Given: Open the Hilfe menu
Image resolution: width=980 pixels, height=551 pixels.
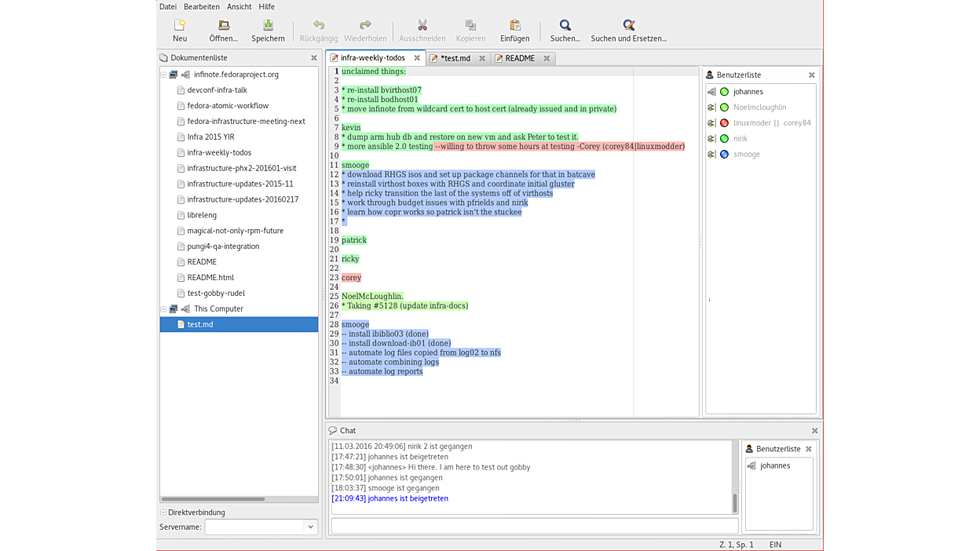Looking at the screenshot, I should (x=267, y=6).
